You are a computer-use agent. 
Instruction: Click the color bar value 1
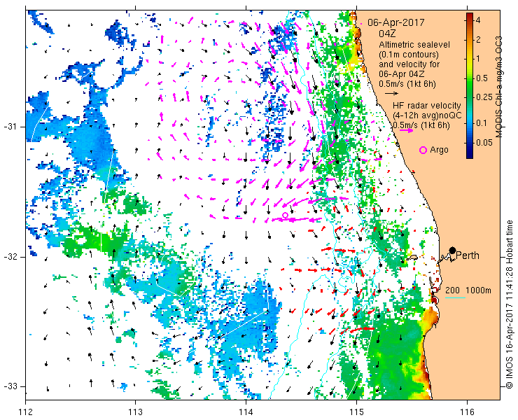point(478,59)
